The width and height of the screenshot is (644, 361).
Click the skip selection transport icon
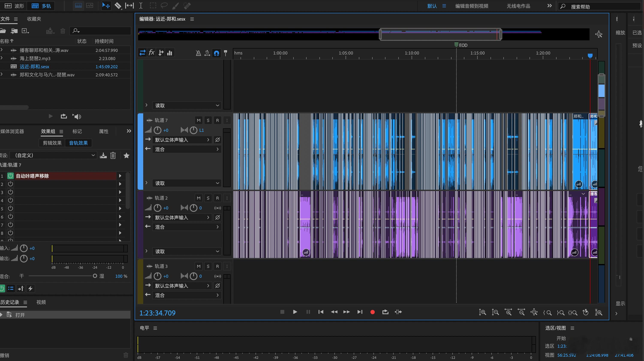pyautogui.click(x=398, y=312)
